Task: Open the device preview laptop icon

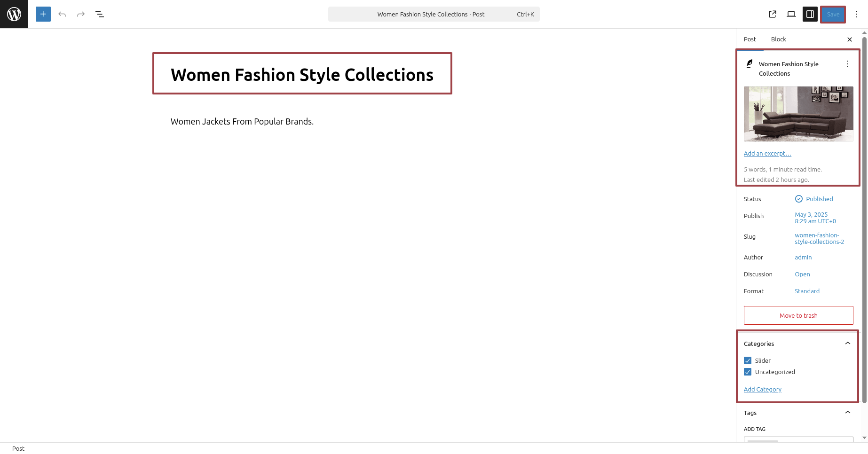Action: pos(791,14)
